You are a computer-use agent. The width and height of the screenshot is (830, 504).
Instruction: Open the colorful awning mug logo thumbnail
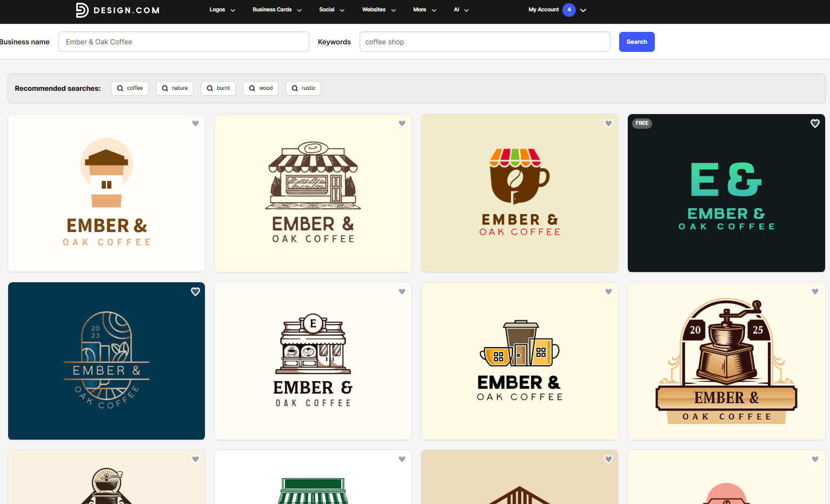[x=520, y=193]
